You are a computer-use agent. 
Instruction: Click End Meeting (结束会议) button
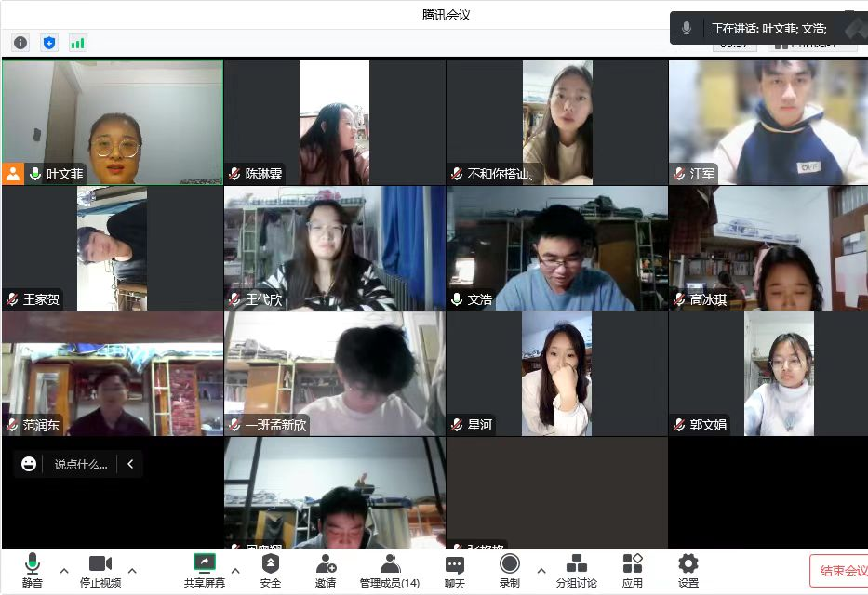click(x=840, y=571)
